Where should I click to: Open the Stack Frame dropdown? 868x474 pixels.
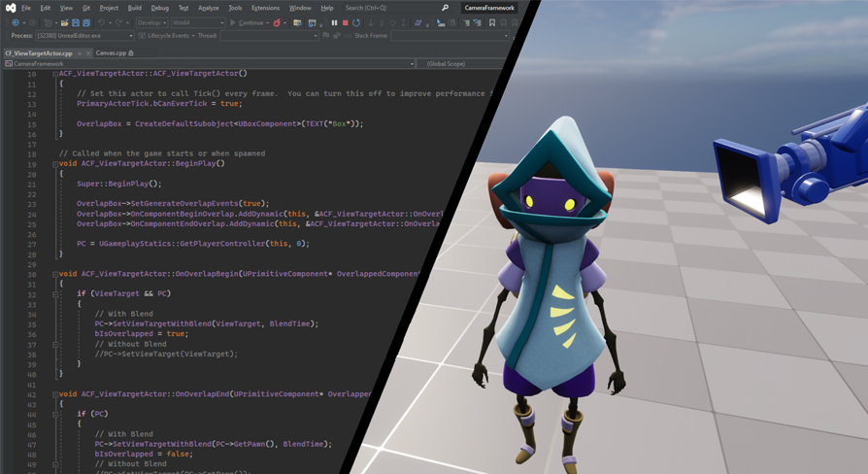pyautogui.click(x=450, y=35)
